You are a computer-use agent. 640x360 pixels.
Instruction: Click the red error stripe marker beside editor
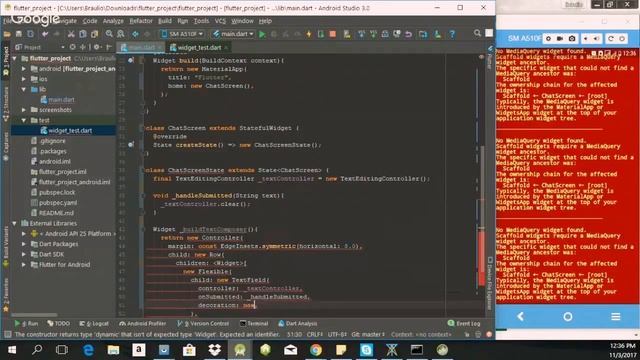[x=482, y=259]
